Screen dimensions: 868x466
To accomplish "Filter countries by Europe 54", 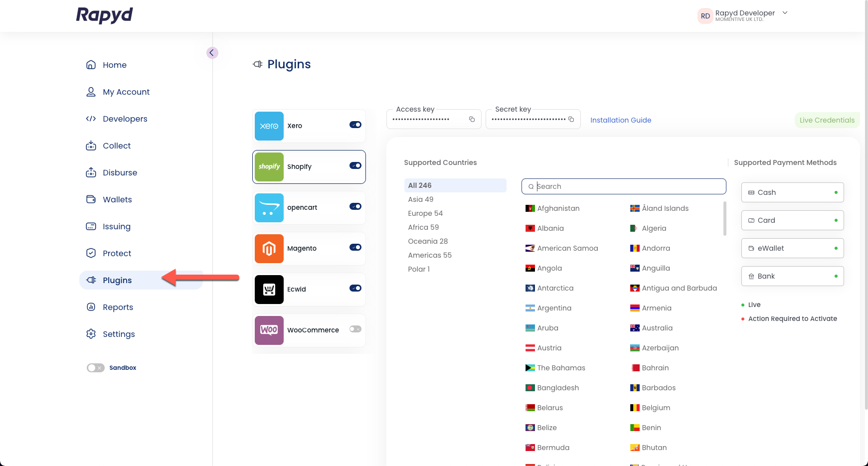I will 425,213.
